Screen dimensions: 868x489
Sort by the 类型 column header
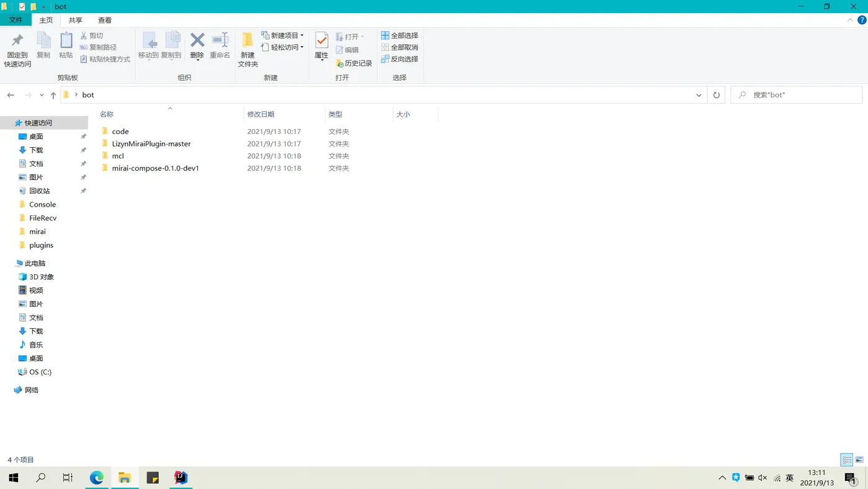[x=335, y=114]
